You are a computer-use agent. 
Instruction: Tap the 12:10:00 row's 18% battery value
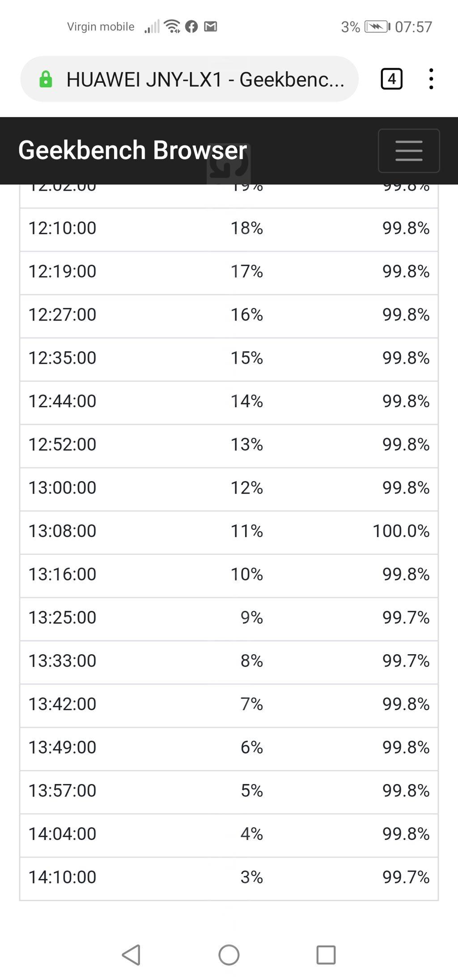point(246,228)
